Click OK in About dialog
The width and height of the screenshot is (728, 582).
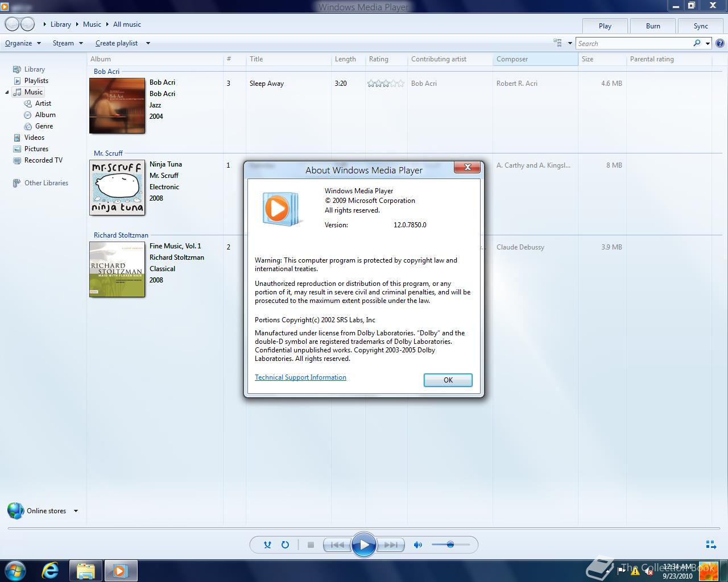448,380
